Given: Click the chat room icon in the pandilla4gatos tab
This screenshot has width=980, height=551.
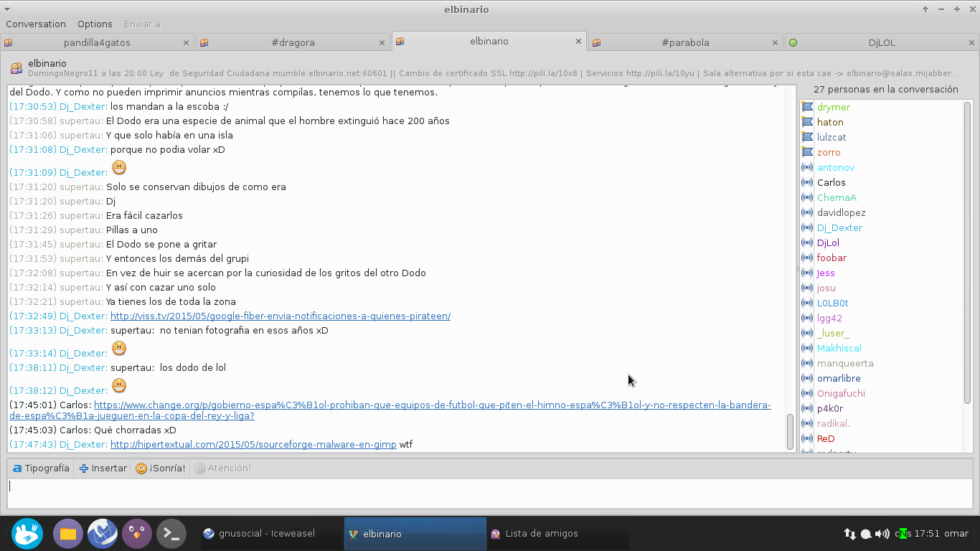Looking at the screenshot, I should [8, 42].
